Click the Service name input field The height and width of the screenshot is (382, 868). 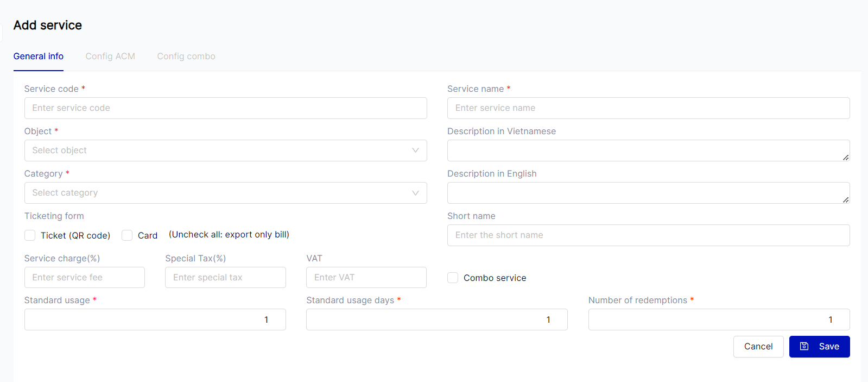tap(648, 108)
